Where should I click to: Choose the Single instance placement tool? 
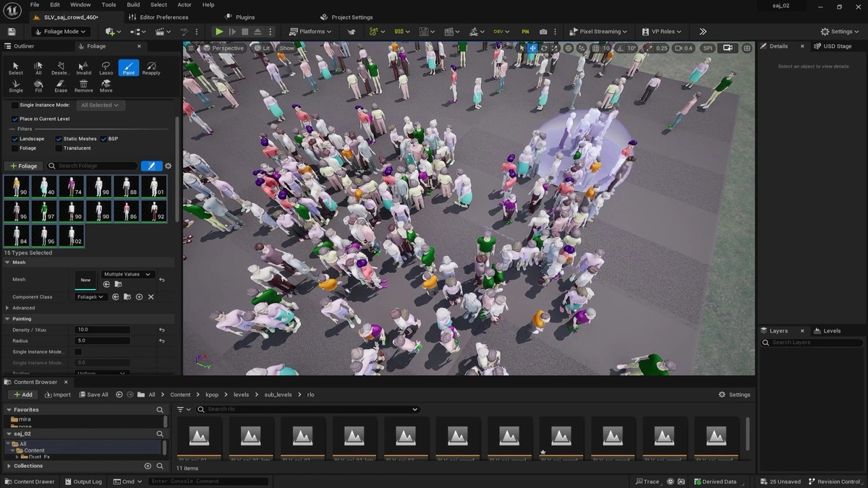[x=15, y=85]
